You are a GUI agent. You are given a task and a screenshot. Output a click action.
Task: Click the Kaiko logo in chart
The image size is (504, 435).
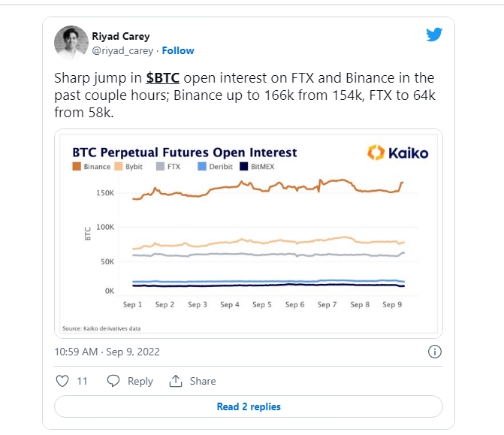click(x=398, y=153)
